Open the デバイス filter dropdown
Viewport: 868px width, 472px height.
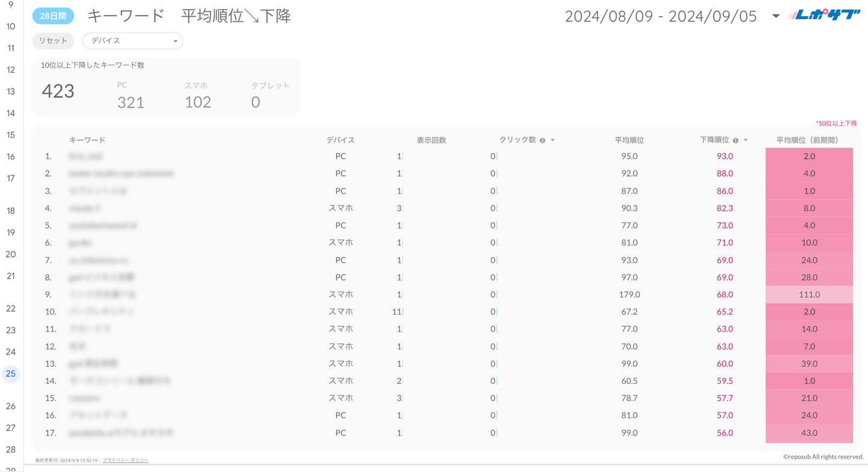pos(132,41)
